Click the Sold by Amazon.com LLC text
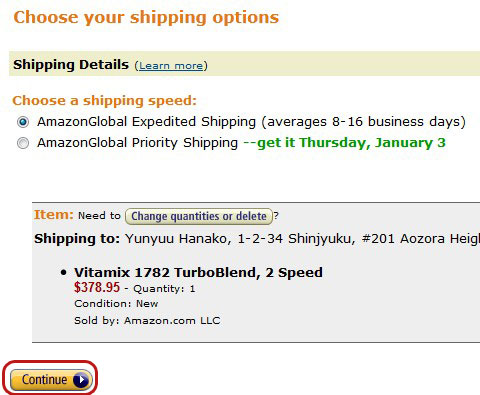The height and width of the screenshot is (395, 480). pos(147,321)
